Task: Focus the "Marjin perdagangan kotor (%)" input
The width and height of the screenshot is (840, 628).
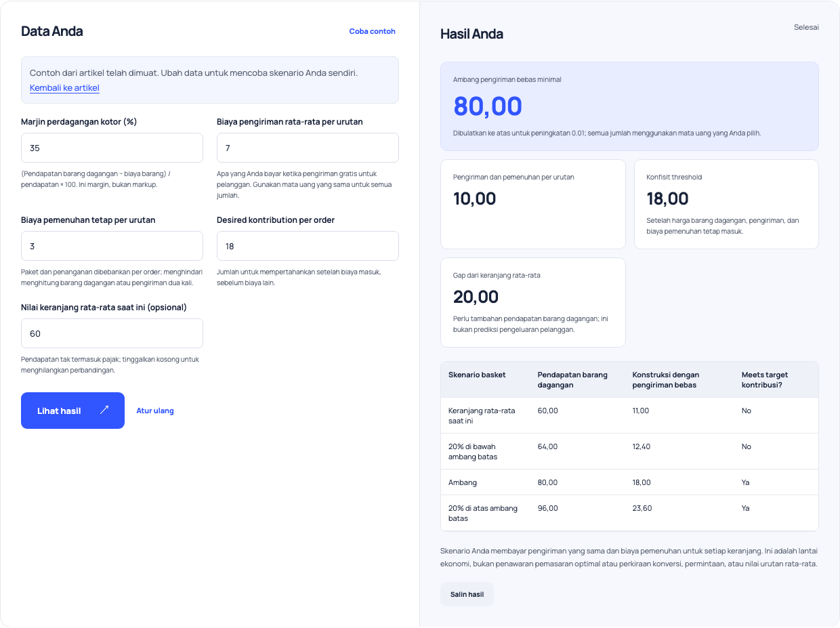Action: (112, 148)
